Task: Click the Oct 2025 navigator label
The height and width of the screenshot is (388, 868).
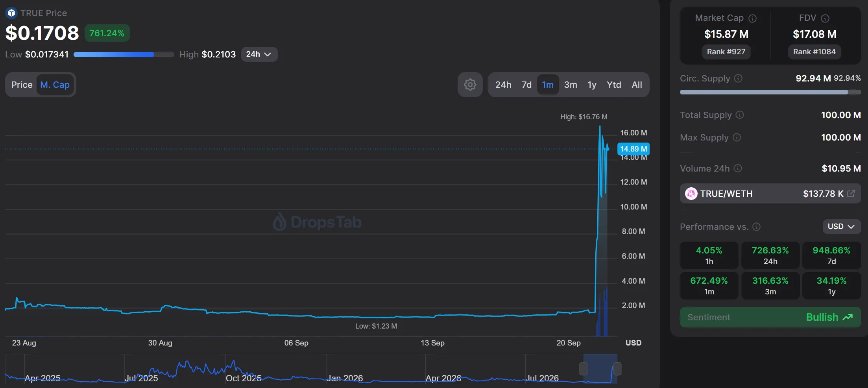Action: click(x=244, y=378)
